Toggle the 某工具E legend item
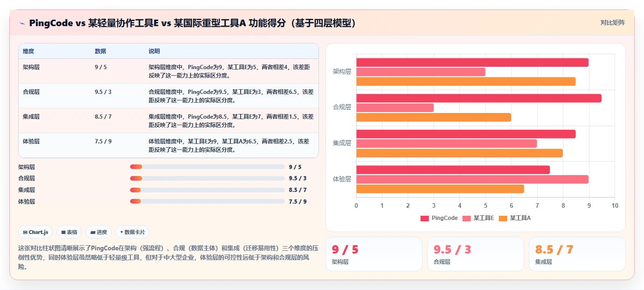The width and height of the screenshot is (644, 290). tap(478, 218)
